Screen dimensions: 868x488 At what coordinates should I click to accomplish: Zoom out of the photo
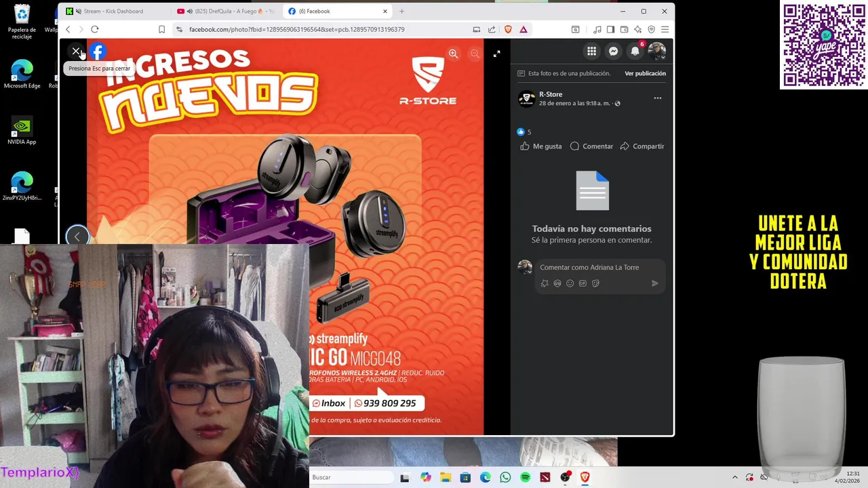pyautogui.click(x=475, y=54)
